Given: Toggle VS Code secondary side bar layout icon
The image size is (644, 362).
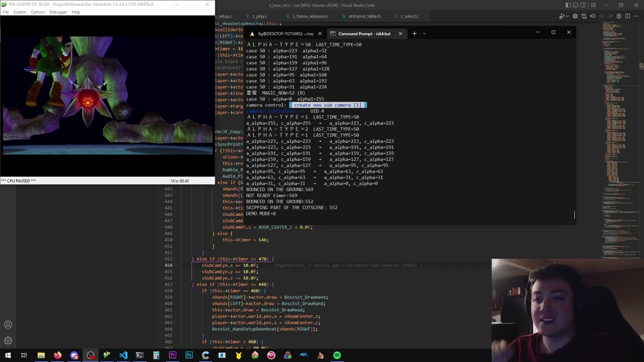Looking at the screenshot, I should click(584, 5).
